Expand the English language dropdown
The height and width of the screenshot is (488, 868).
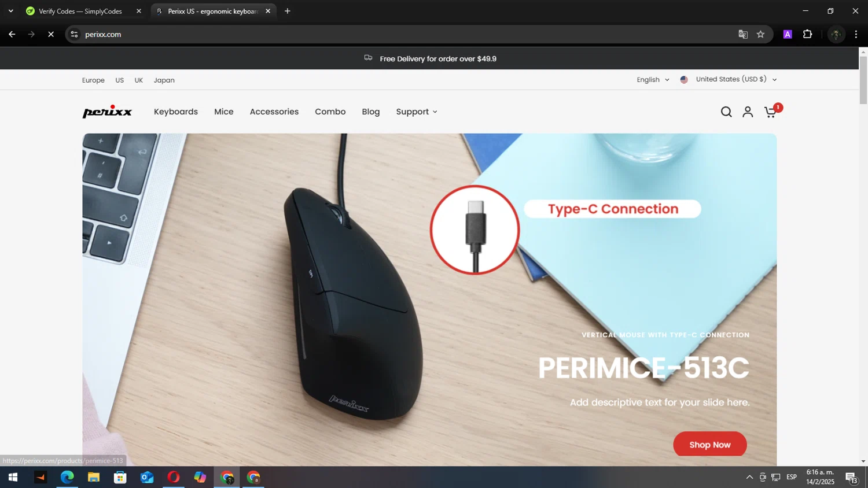point(653,80)
